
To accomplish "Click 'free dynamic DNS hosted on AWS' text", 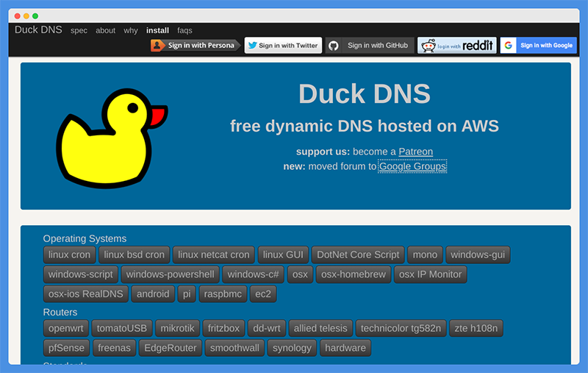I will [x=365, y=126].
